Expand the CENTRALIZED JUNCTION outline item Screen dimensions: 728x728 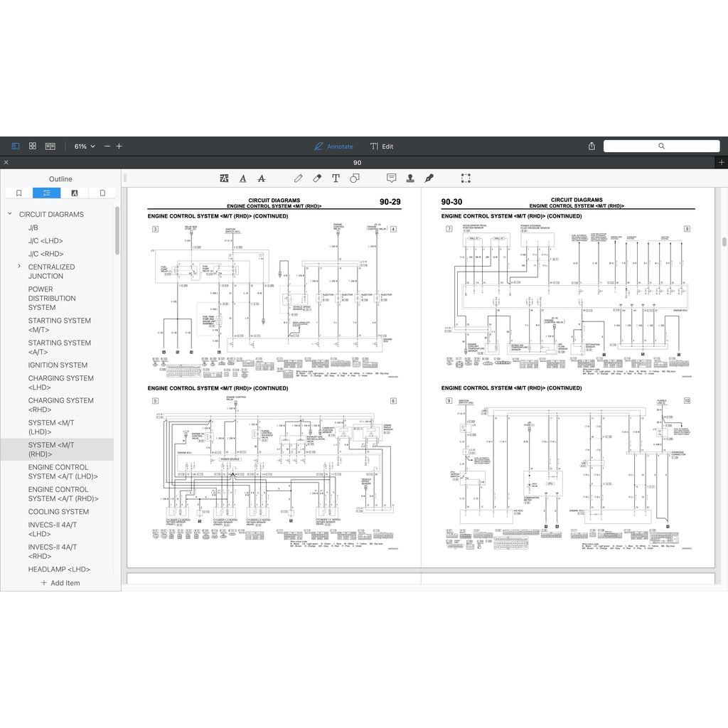click(x=19, y=267)
